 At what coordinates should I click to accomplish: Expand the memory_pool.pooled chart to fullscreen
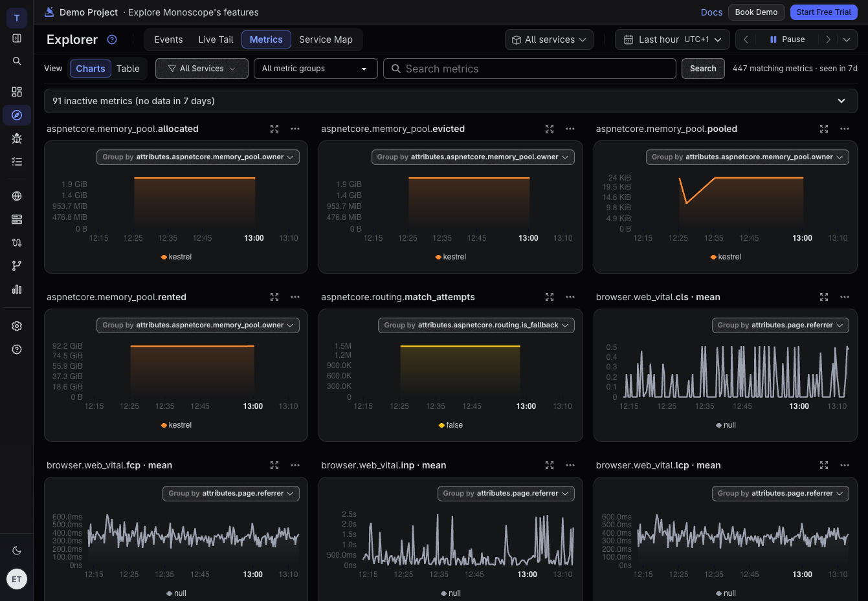[824, 129]
